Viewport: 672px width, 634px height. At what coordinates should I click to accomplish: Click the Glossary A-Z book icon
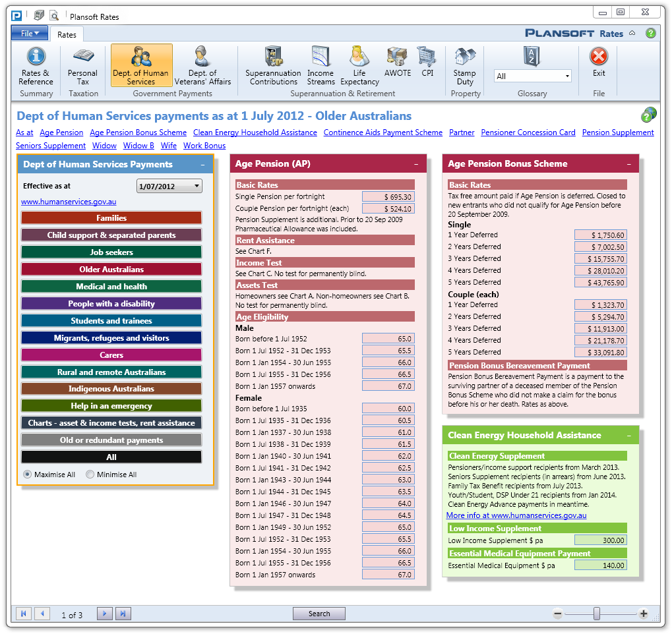tap(532, 56)
